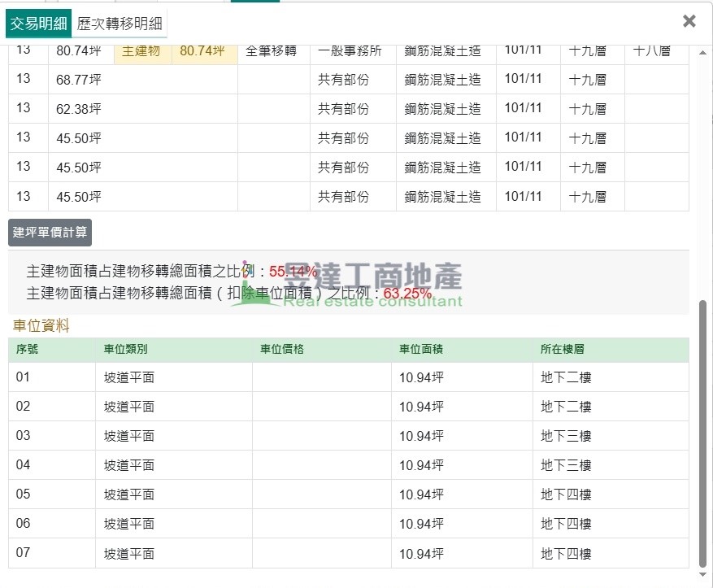Viewport: 713px width, 588px height.
Task: Click the 55.14% ratio value
Action: pyautogui.click(x=293, y=272)
